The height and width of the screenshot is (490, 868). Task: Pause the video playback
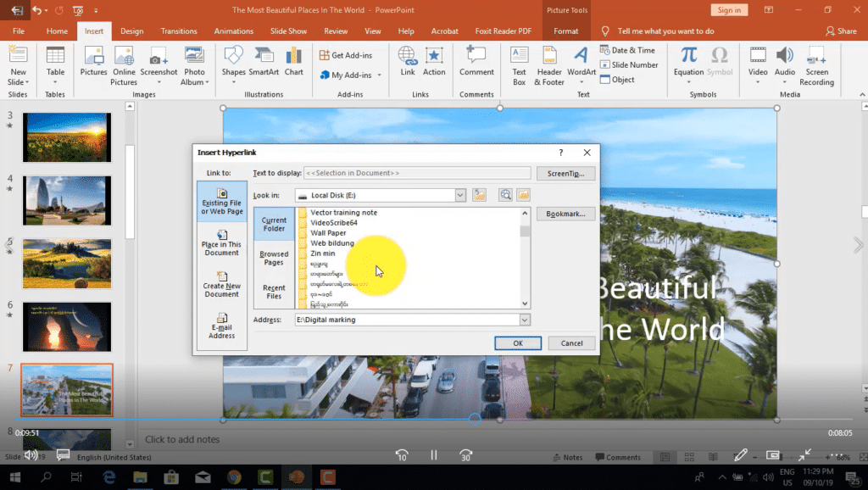[434, 455]
